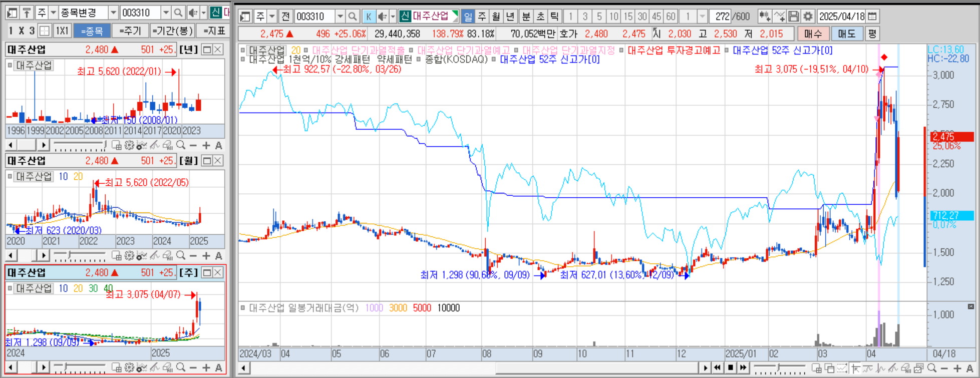Click the play forward button under main chart
This screenshot has width=980, height=378.
706,368
